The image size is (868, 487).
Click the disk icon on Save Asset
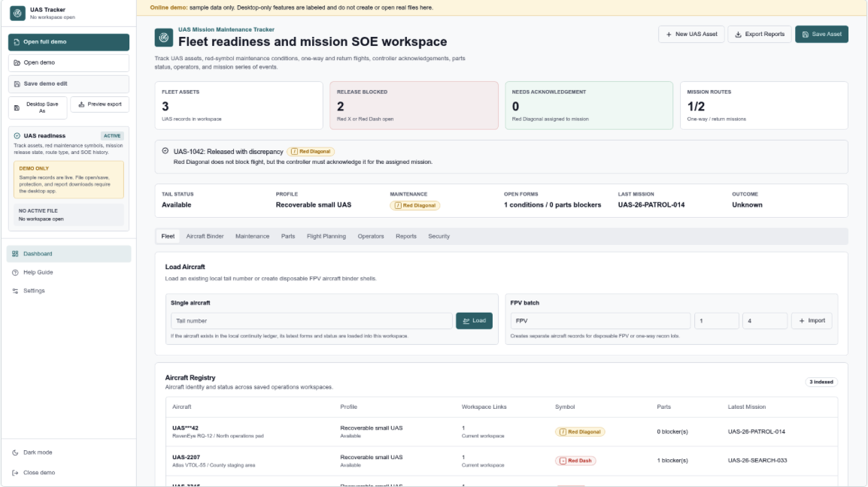pos(806,35)
